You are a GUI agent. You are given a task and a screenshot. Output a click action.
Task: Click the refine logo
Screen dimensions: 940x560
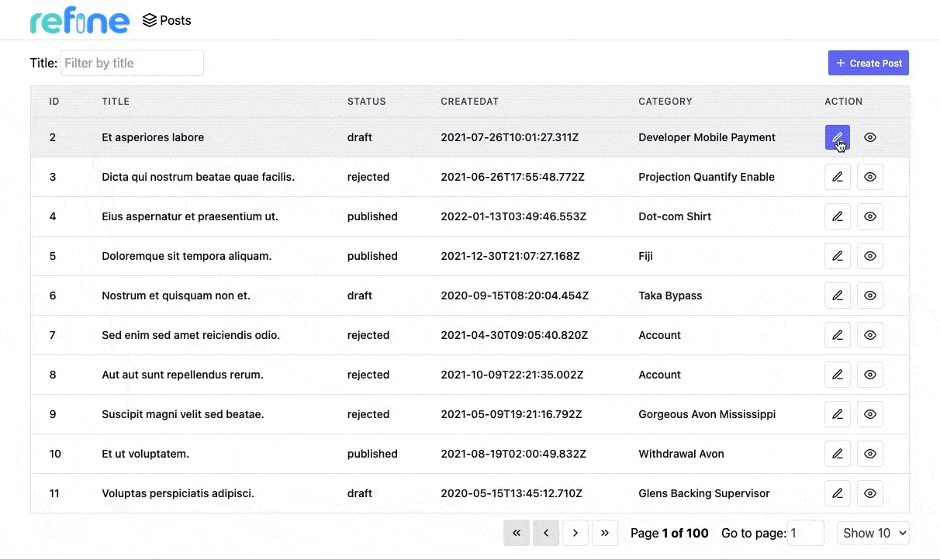click(79, 21)
